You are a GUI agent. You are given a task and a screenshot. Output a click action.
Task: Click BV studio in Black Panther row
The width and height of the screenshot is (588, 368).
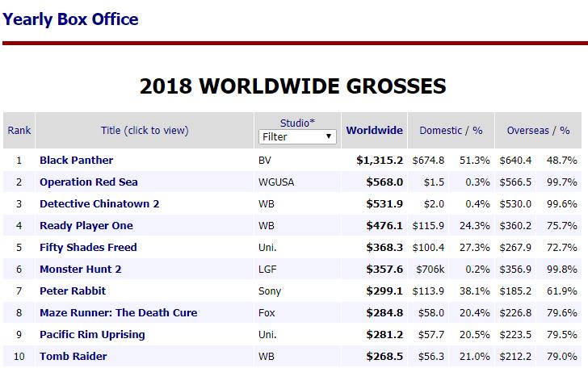pyautogui.click(x=264, y=160)
